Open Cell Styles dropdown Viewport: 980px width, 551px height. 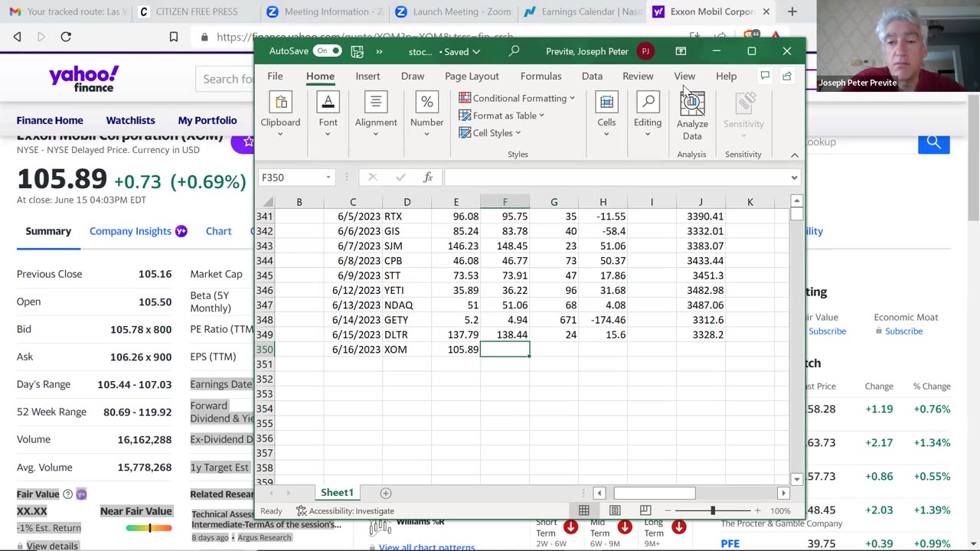click(490, 133)
